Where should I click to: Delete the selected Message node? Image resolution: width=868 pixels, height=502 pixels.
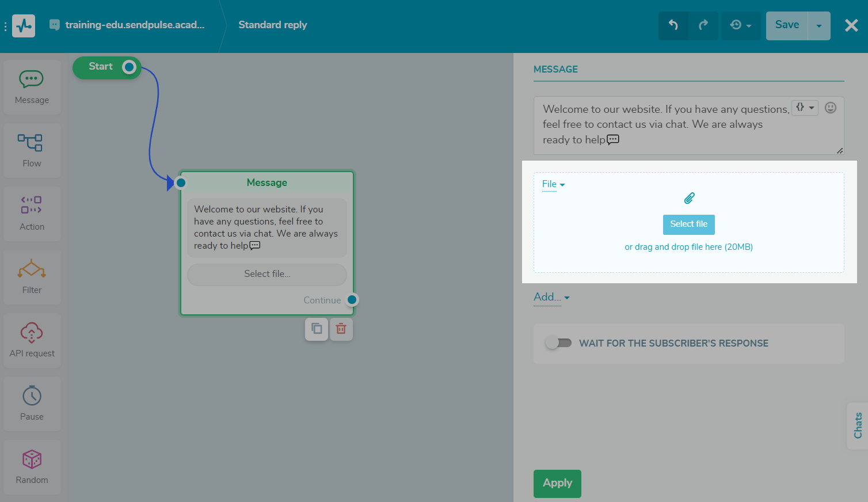(341, 329)
